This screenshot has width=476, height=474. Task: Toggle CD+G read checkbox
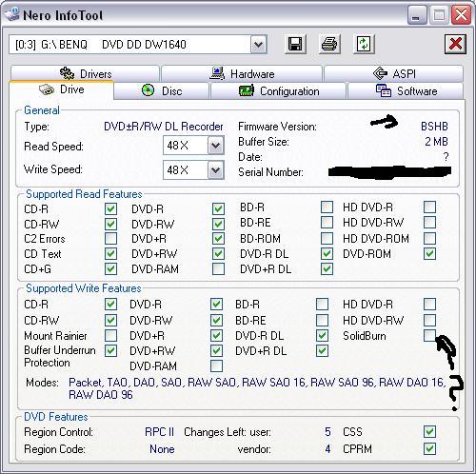point(110,269)
